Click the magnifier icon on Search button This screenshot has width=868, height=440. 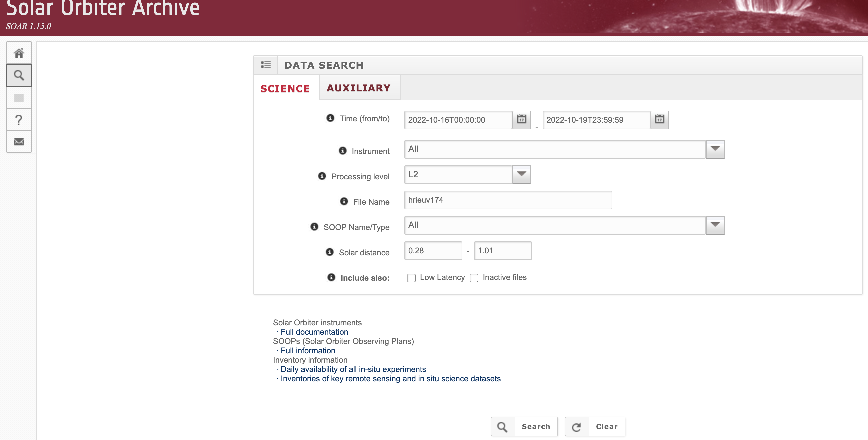point(502,427)
